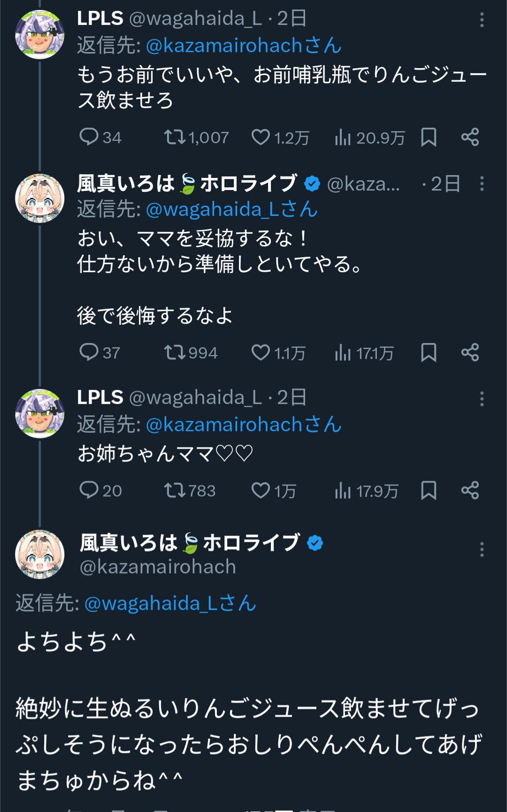Image resolution: width=507 pixels, height=812 pixels.
Task: Bookmark the tweet with 17.1万 views
Action: point(429,352)
